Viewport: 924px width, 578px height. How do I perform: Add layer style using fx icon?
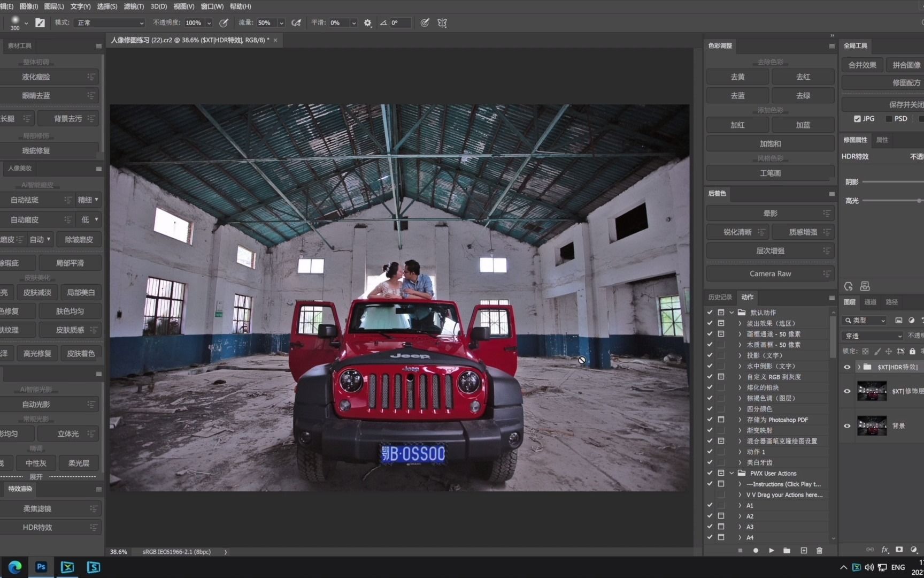(885, 550)
